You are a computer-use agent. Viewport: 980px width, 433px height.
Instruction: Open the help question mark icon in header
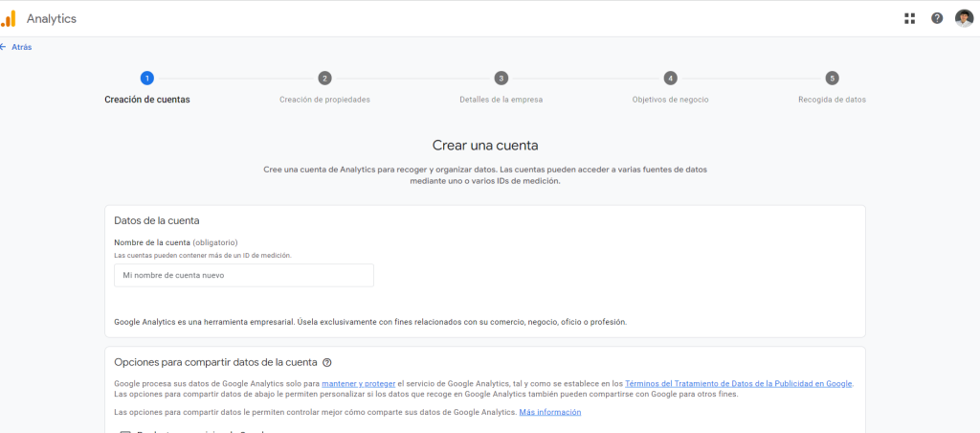pos(937,18)
